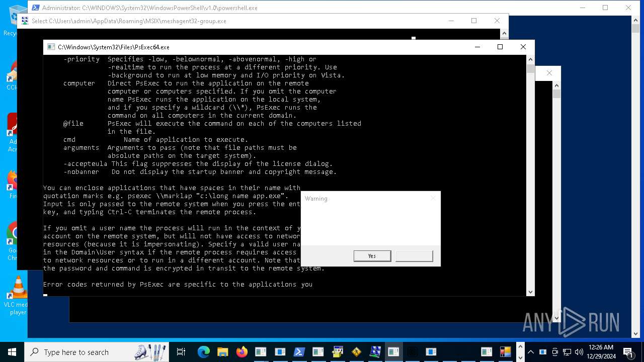Open File Explorer from the taskbar

tap(223, 352)
